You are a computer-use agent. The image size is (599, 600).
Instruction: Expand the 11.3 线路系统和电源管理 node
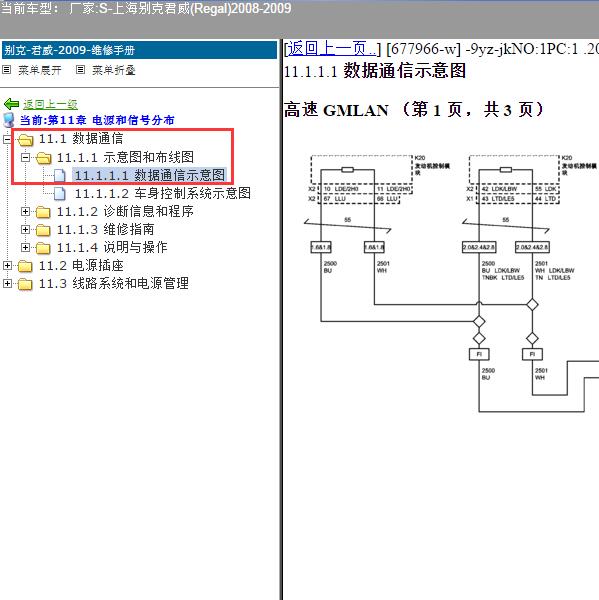click(x=7, y=283)
